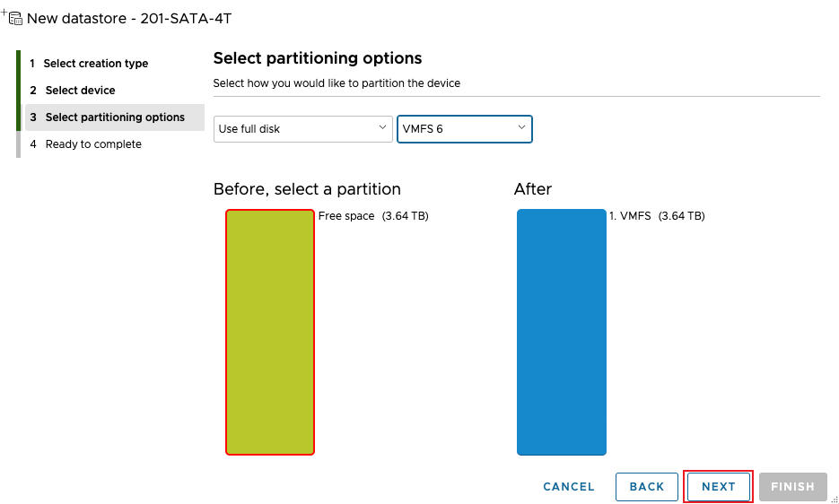This screenshot has height=504, width=839.
Task: Cancel the new datastore wizard
Action: point(569,487)
